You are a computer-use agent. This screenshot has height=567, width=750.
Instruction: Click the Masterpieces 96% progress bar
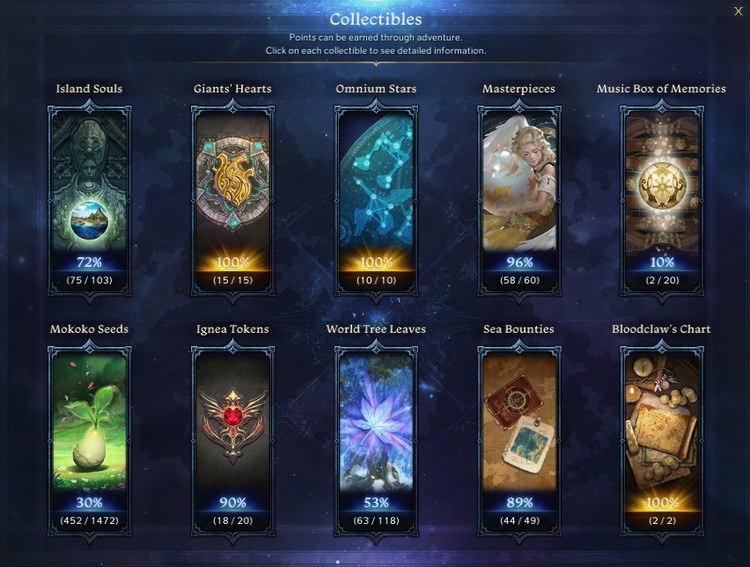pos(519,262)
